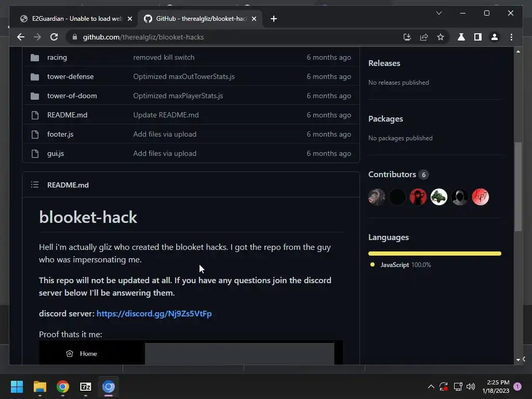Image resolution: width=532 pixels, height=399 pixels.
Task: View commit 'Optimized maxOutTowerStats.js'
Action: pyautogui.click(x=184, y=77)
